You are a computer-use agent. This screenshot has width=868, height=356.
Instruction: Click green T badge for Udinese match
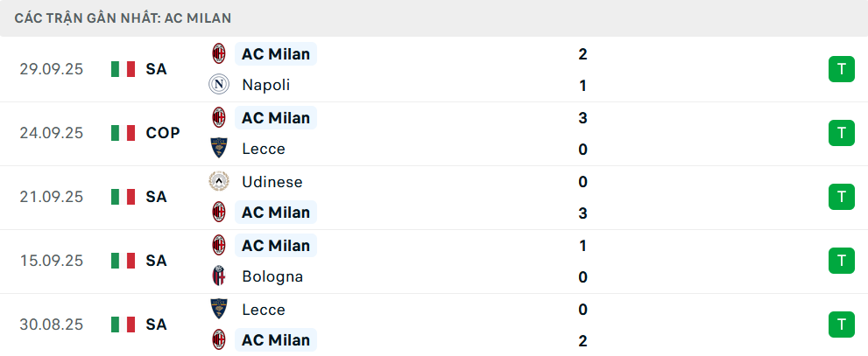841,197
